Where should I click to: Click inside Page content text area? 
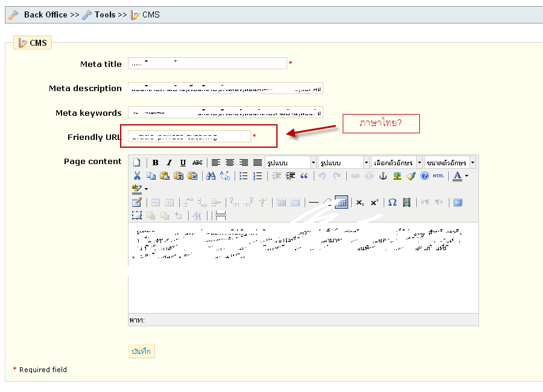tap(303, 267)
